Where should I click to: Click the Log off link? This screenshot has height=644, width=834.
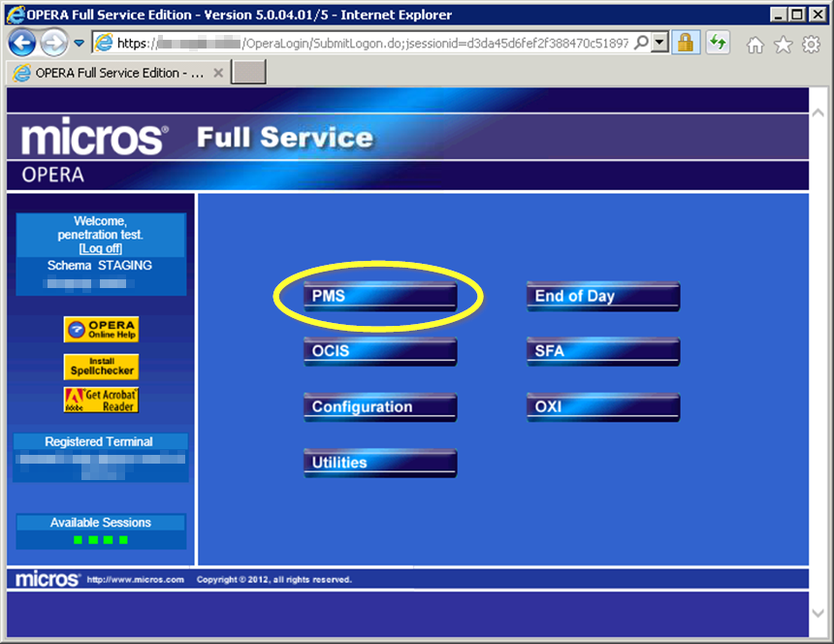point(100,249)
